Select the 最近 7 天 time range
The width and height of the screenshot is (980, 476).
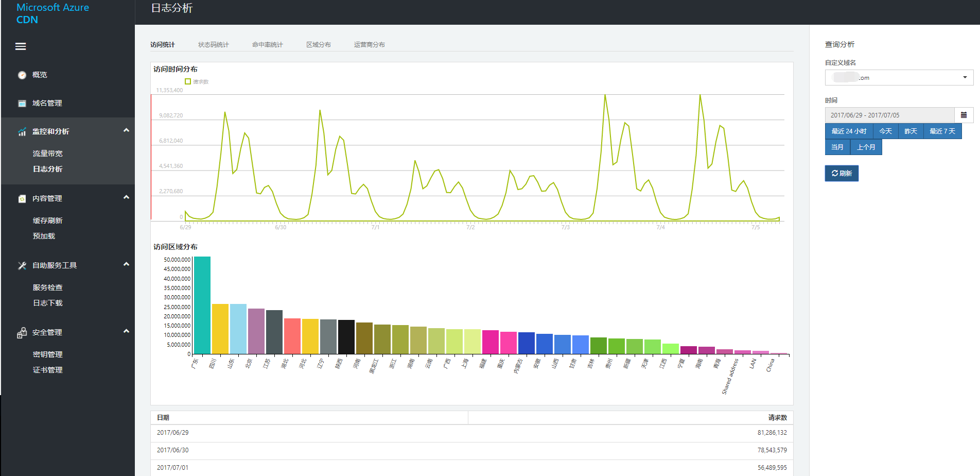(942, 131)
